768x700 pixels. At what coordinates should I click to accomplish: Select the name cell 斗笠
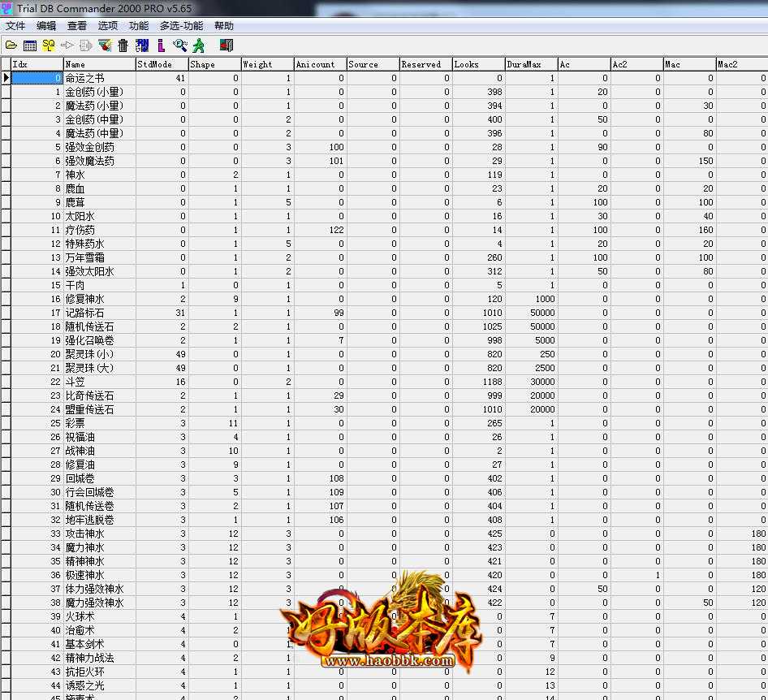(99, 382)
